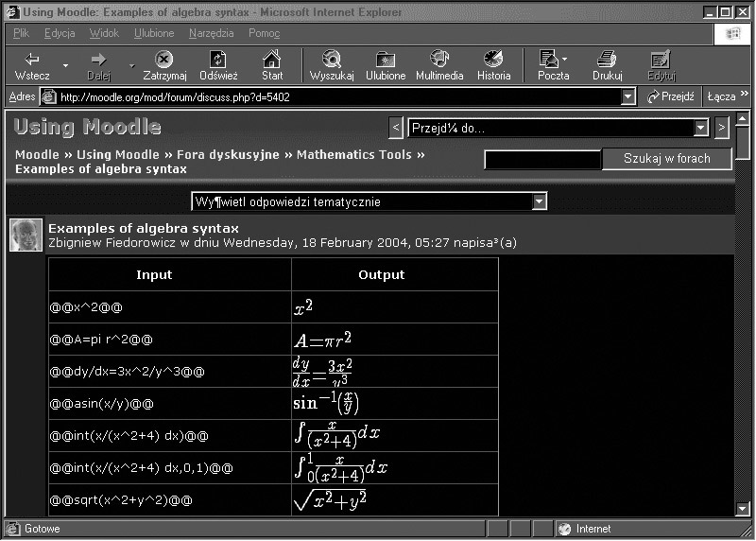Click the @@int(x/(x^2+4) dx,0,1)@@ cell
The image size is (756, 541).
coord(170,467)
